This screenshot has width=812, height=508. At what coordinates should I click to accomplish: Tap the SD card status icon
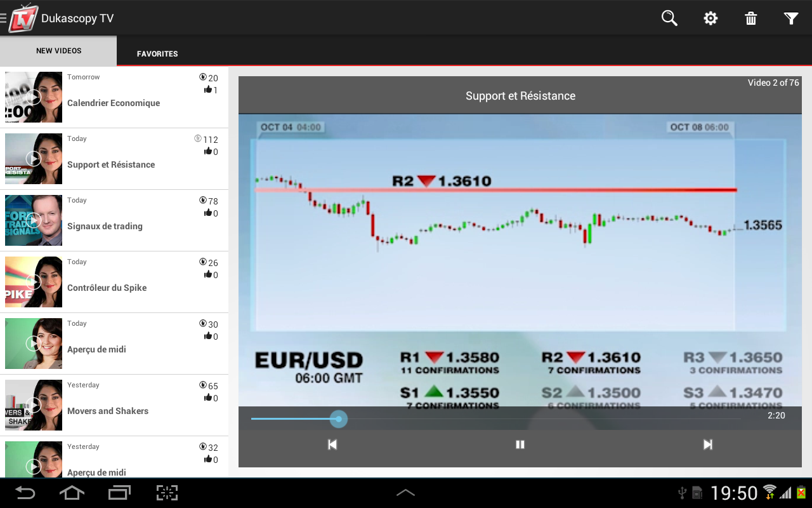pos(697,493)
